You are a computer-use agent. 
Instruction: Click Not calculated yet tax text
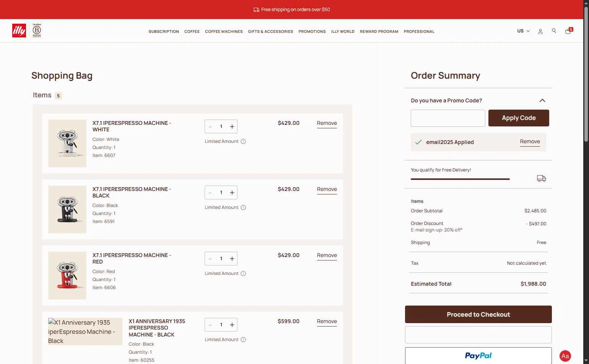526,263
